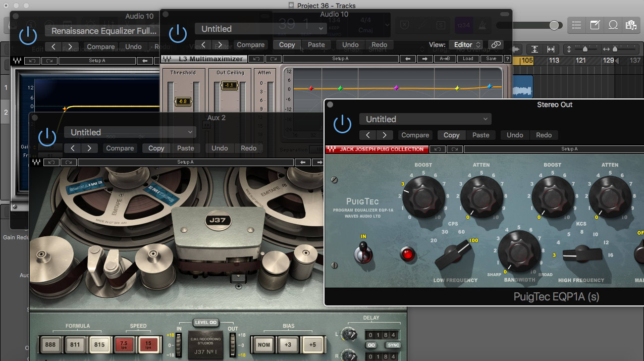Choose tape formula 811 on J37
The image size is (644, 361).
75,345
